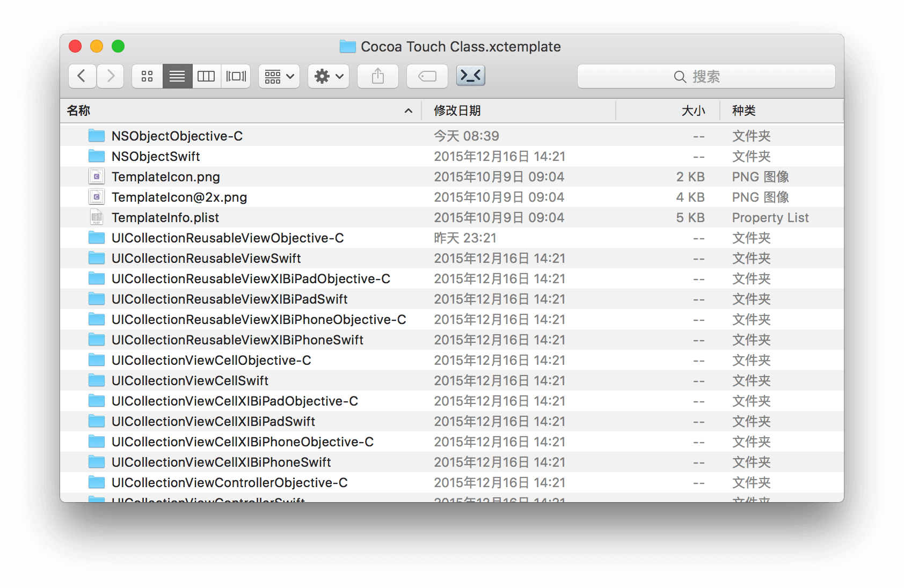Image resolution: width=904 pixels, height=588 pixels.
Task: Select the TemplateInfo.plist file name
Action: [165, 218]
